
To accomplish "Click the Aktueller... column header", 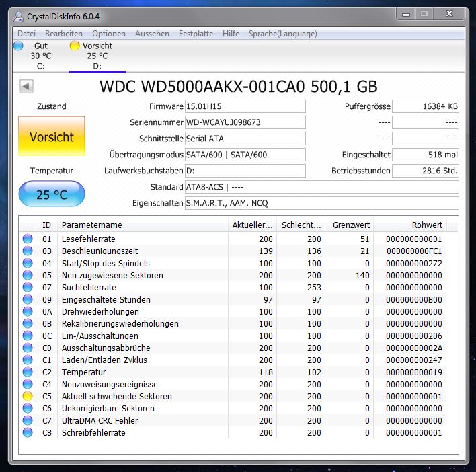I will [252, 225].
